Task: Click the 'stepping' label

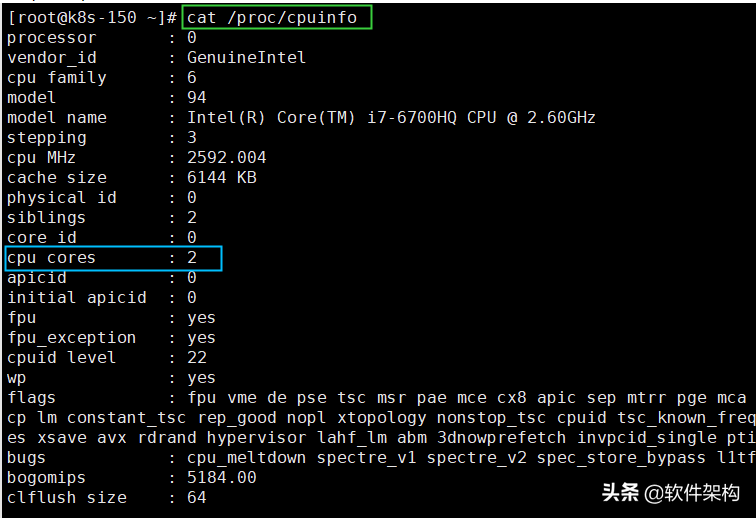Action: click(47, 138)
